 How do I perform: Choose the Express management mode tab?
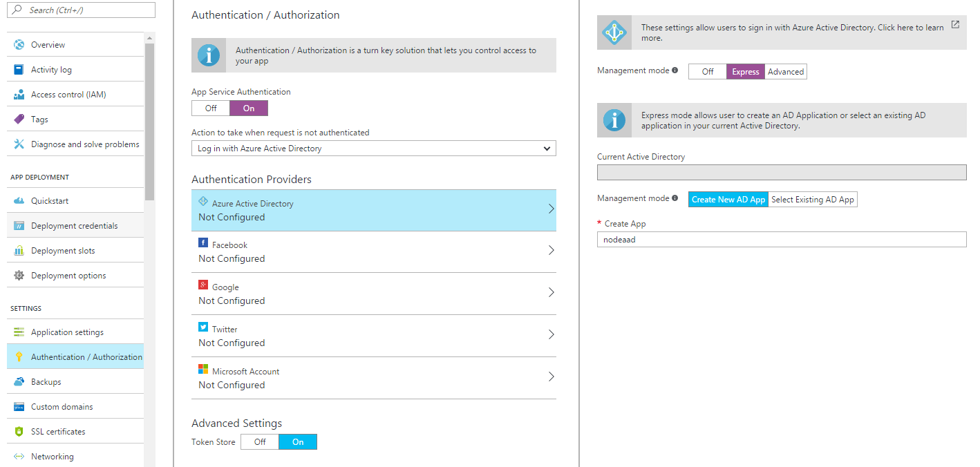coord(745,71)
